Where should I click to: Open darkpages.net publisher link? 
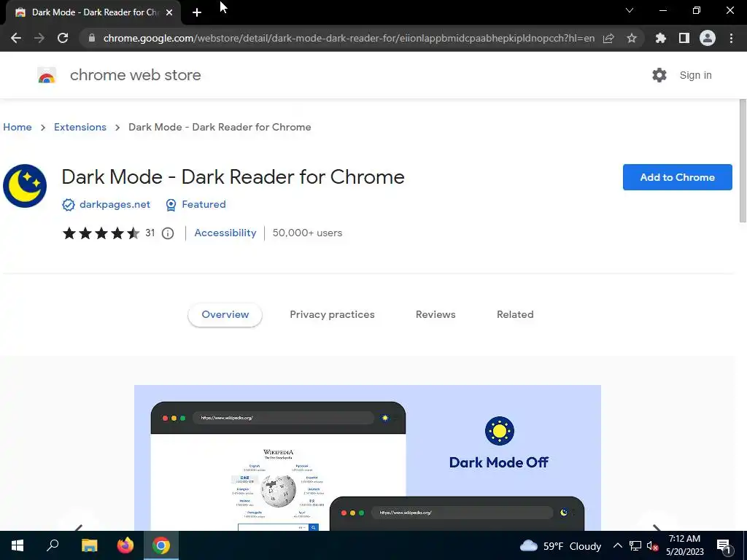pos(115,204)
